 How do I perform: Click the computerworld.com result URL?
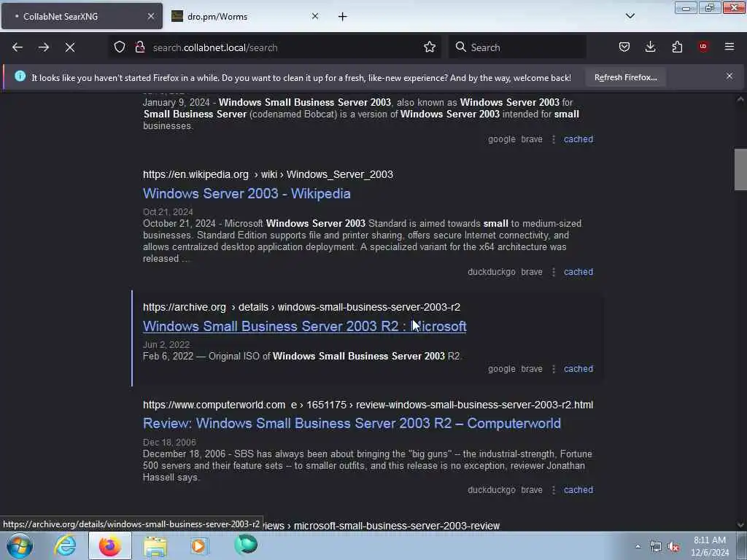tap(368, 405)
